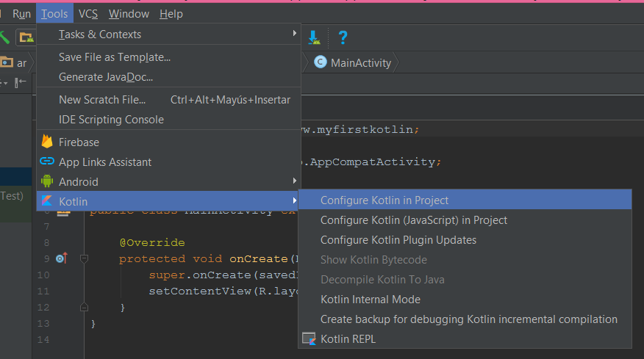Select Generate JavaDoc option

click(169, 77)
